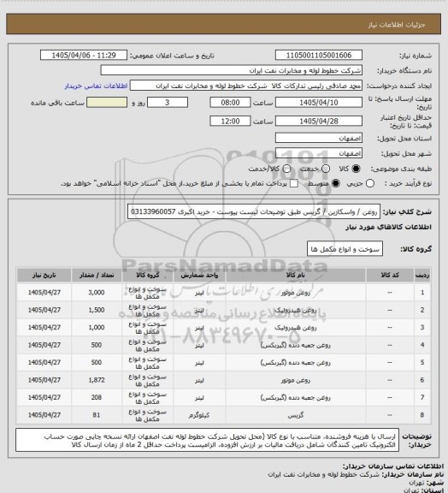This screenshot has height=493, width=448.
Task: Click the quantity 1,872 cell
Action: pos(97,380)
